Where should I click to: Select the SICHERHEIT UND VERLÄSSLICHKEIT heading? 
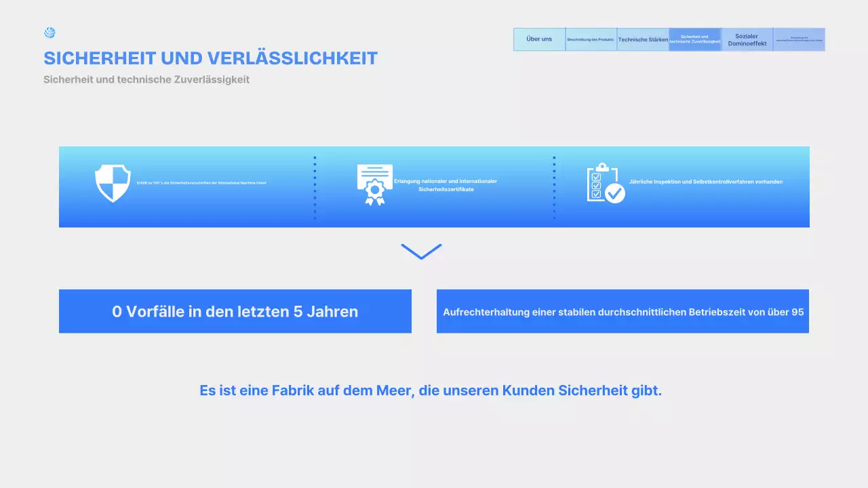[x=210, y=58]
